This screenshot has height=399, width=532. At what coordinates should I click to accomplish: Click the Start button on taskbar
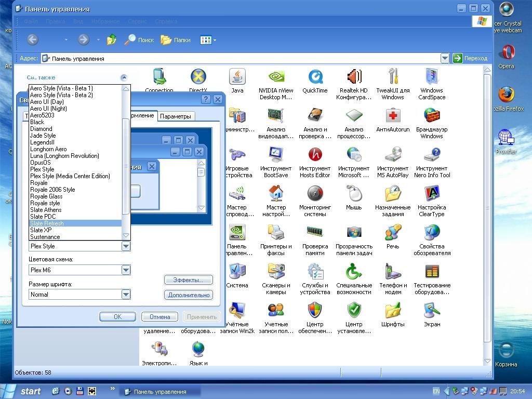click(x=23, y=391)
